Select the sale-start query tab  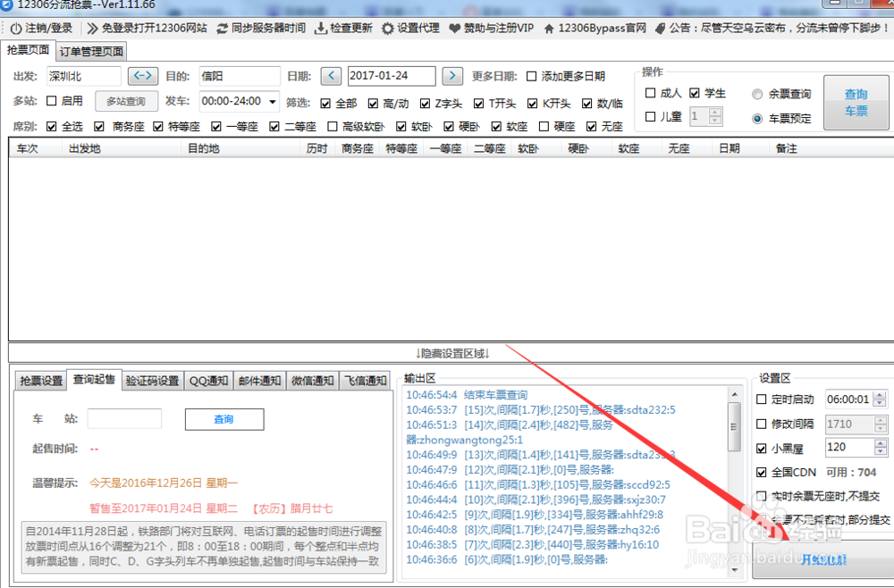click(x=94, y=380)
